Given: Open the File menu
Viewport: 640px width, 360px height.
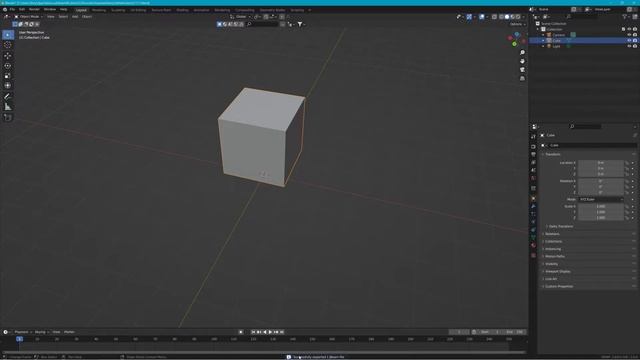Looking at the screenshot, I should coord(12,9).
